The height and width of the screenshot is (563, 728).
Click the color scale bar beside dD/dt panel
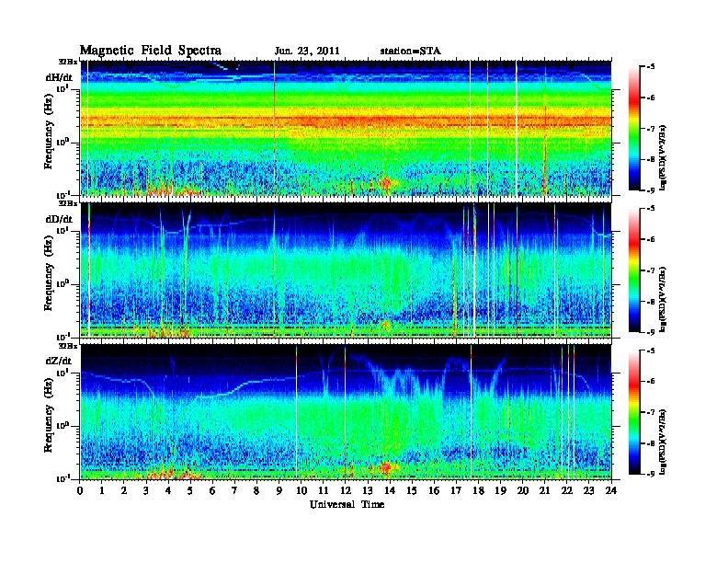tap(634, 270)
